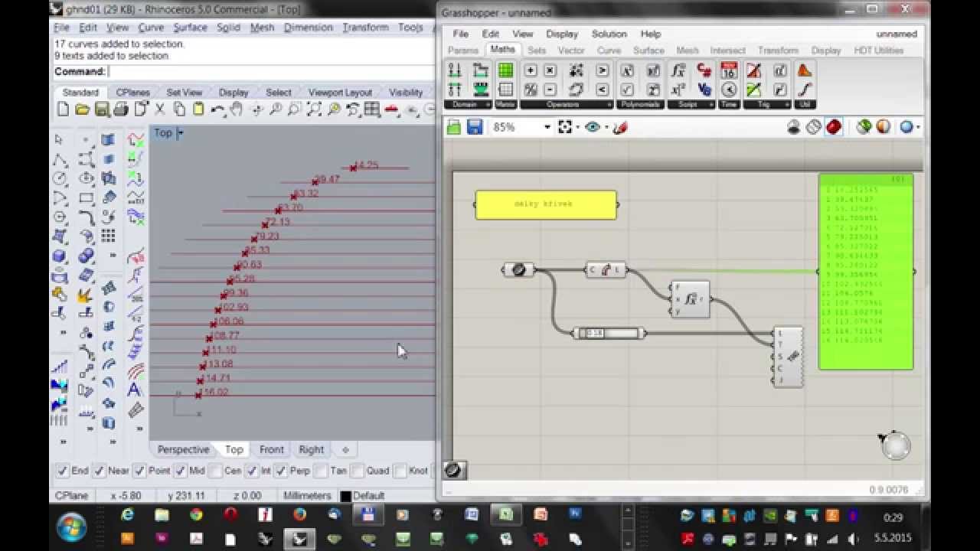The height and width of the screenshot is (551, 980).
Task: Switch to the Vector tab in Grasshopper
Action: [571, 51]
